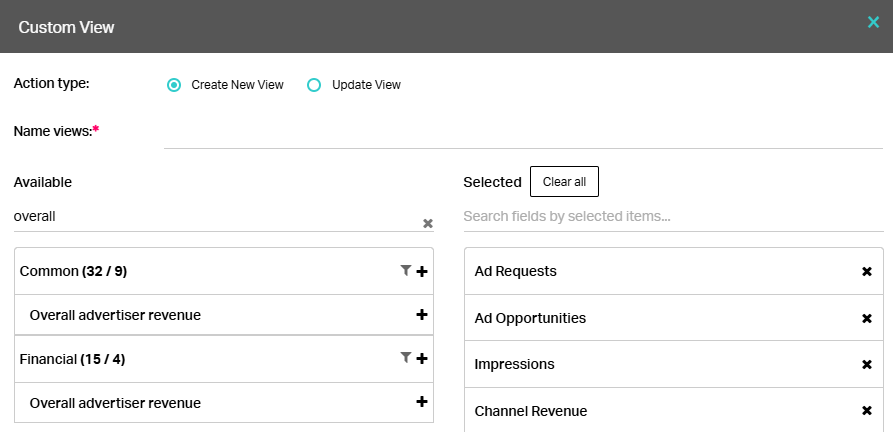893x432 pixels.
Task: Remove Ad Opportunities from selected list
Action: click(866, 319)
